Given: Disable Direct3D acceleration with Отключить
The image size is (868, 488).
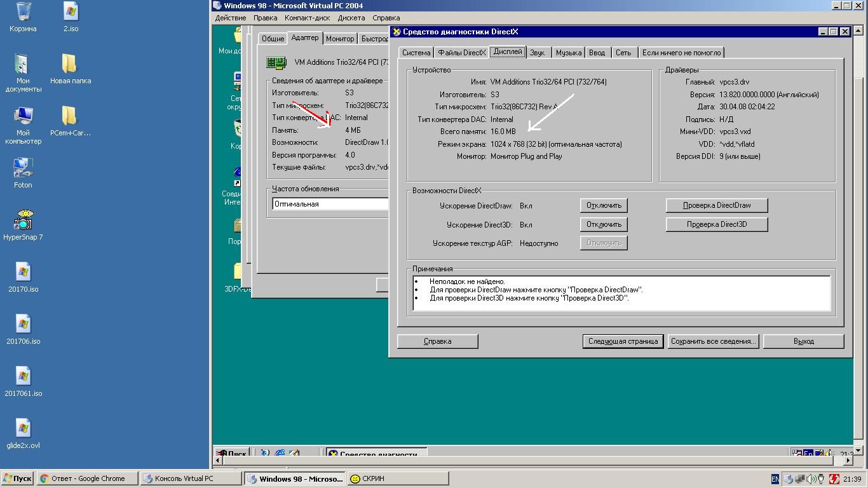Looking at the screenshot, I should pos(604,224).
